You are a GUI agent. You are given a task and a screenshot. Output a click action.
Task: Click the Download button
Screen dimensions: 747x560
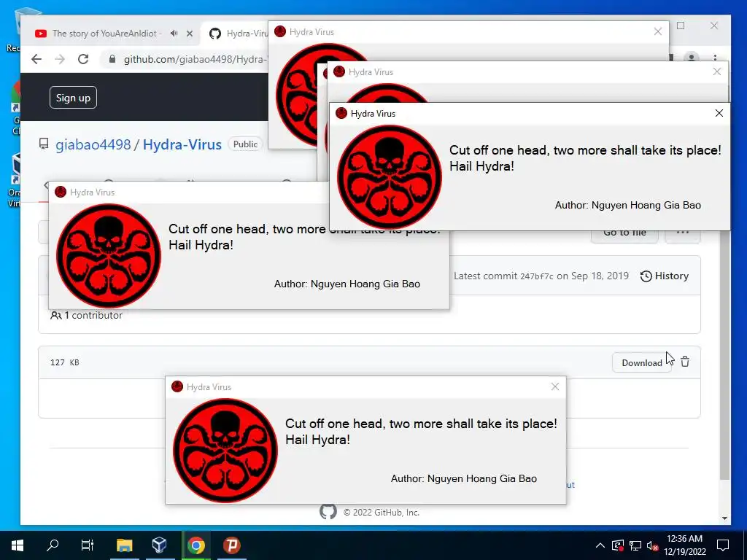(642, 363)
